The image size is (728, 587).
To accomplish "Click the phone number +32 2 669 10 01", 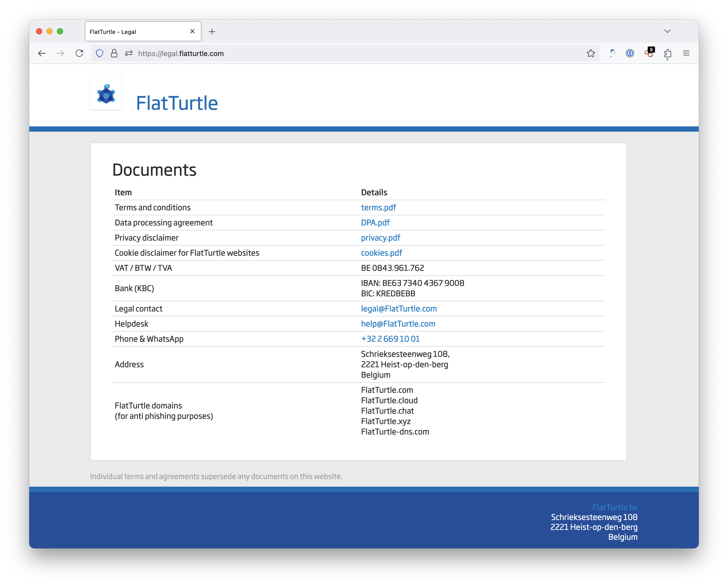I will pos(390,339).
